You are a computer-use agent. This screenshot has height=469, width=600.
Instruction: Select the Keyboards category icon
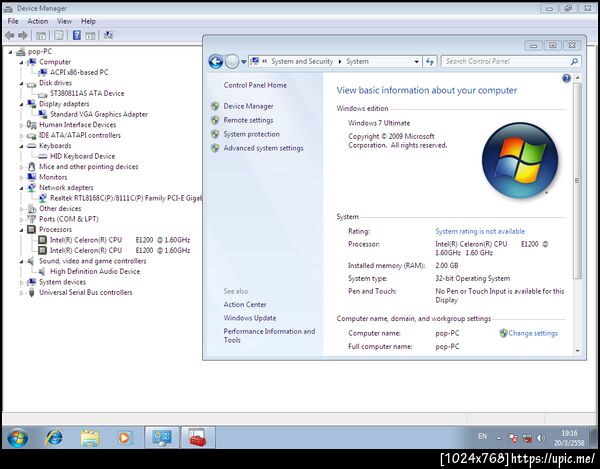(31, 146)
